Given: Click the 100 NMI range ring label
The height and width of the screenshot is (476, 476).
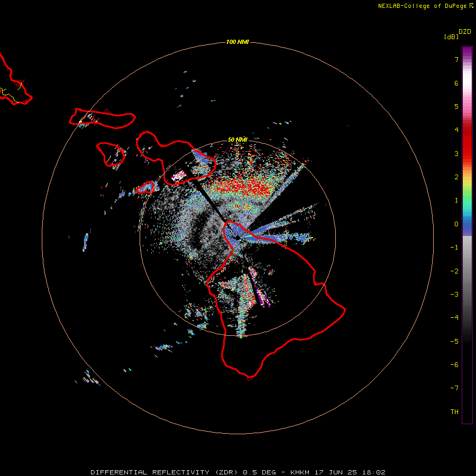Looking at the screenshot, I should click(237, 42).
